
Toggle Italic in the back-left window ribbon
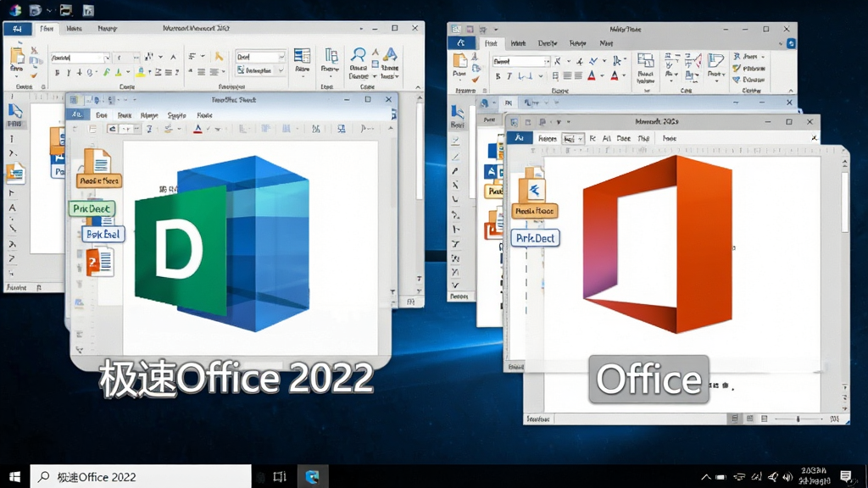tap(69, 73)
